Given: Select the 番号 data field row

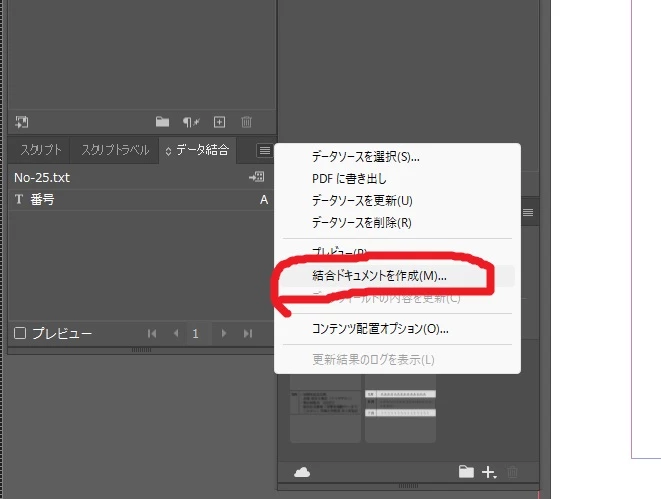Looking at the screenshot, I should coord(142,200).
